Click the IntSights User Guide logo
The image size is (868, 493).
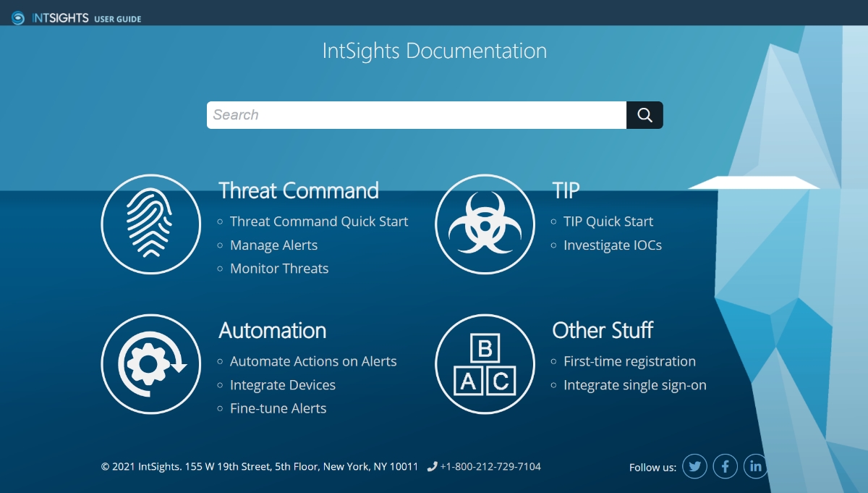tap(76, 18)
